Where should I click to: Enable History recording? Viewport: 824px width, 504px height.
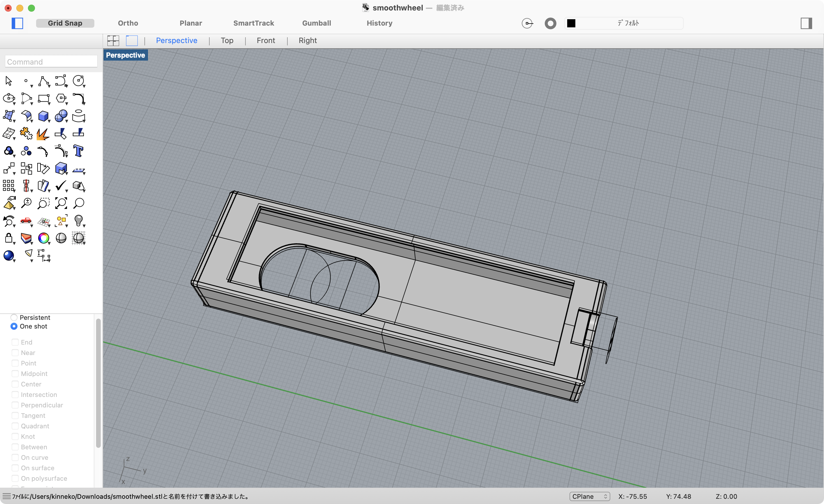380,23
